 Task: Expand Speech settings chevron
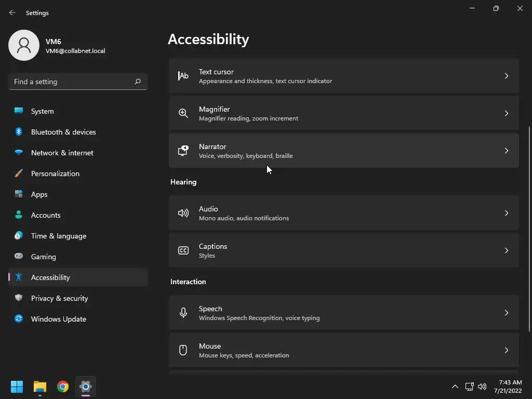(x=506, y=313)
